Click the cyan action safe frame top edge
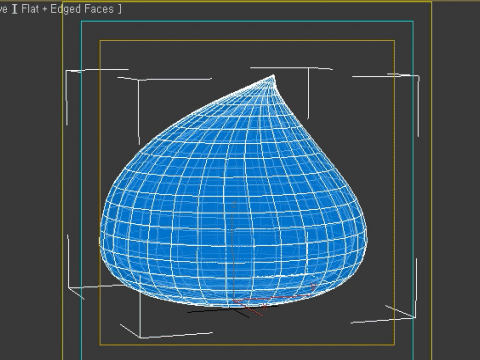 [247, 22]
